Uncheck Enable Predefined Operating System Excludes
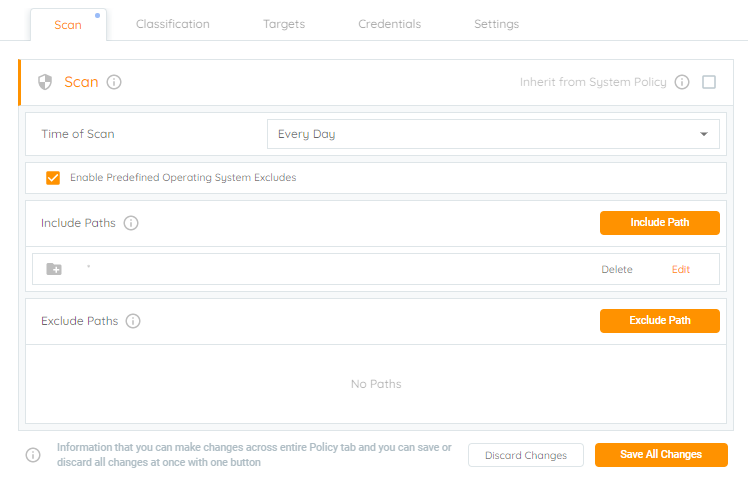Viewport: 748px width, 490px height. tap(53, 177)
